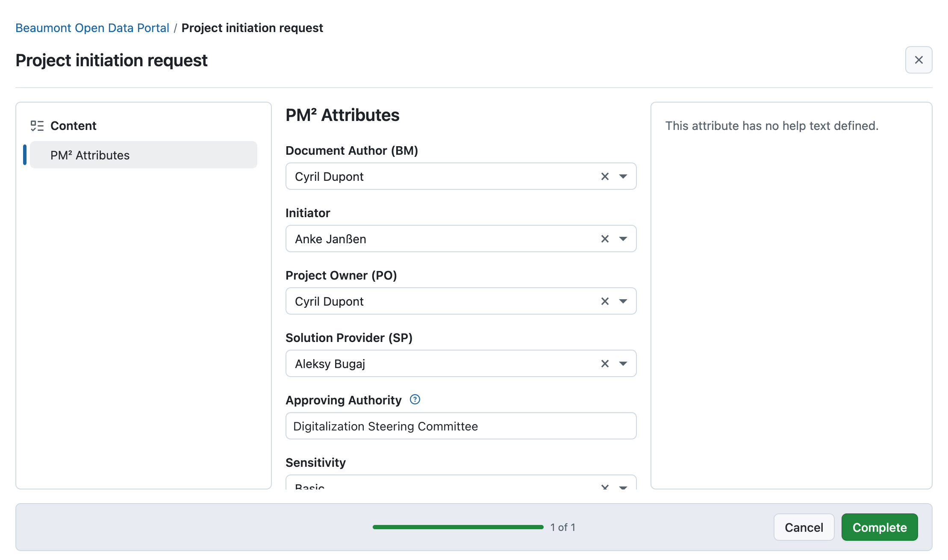Click the Cyril Dupont value under Document Author
Viewport: 948px width, 560px height.
329,177
